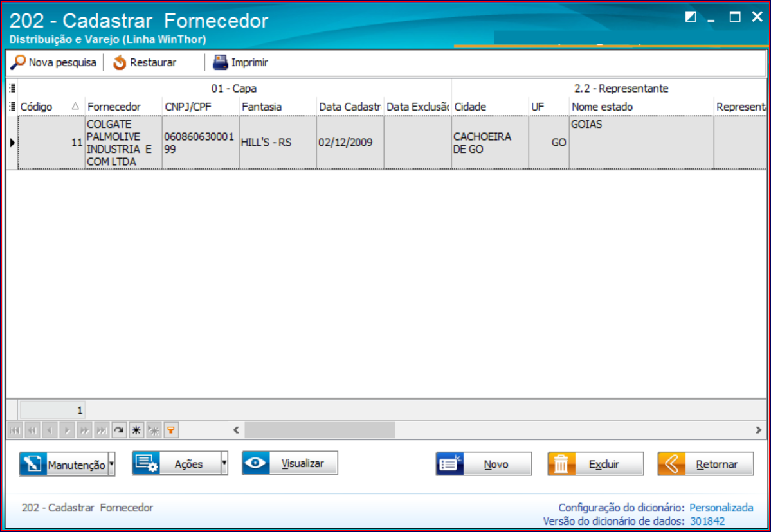Click the Manutenção pencil document icon
The height and width of the screenshot is (532, 771).
click(x=33, y=464)
